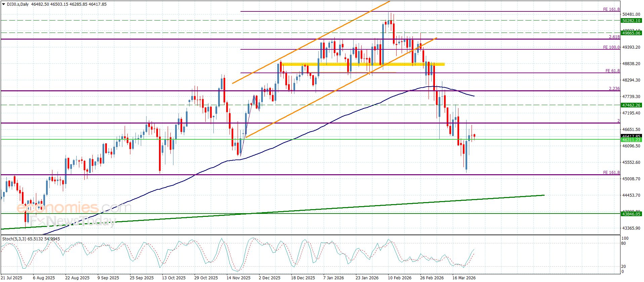Click the 10 Feb 2026 date label
This screenshot has height=282, width=644.
(399, 278)
